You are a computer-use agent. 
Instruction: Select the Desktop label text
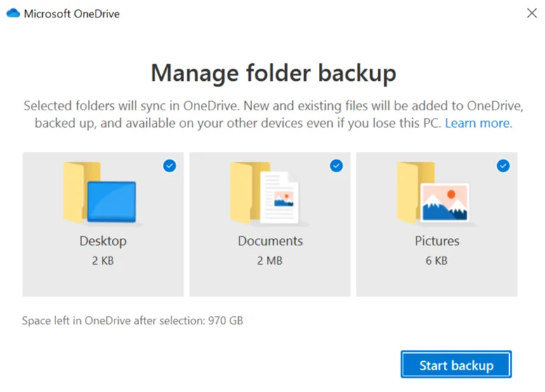click(x=103, y=241)
